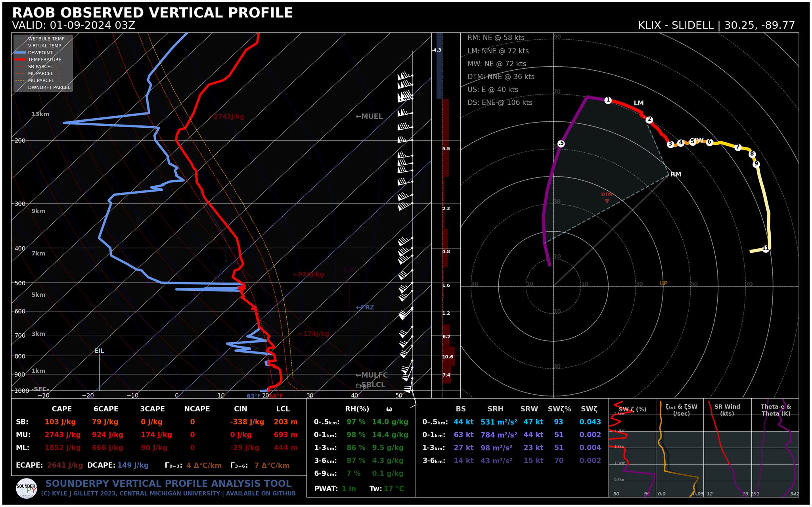The width and height of the screenshot is (812, 507).
Task: Select hodograph height marker 1
Action: point(608,100)
